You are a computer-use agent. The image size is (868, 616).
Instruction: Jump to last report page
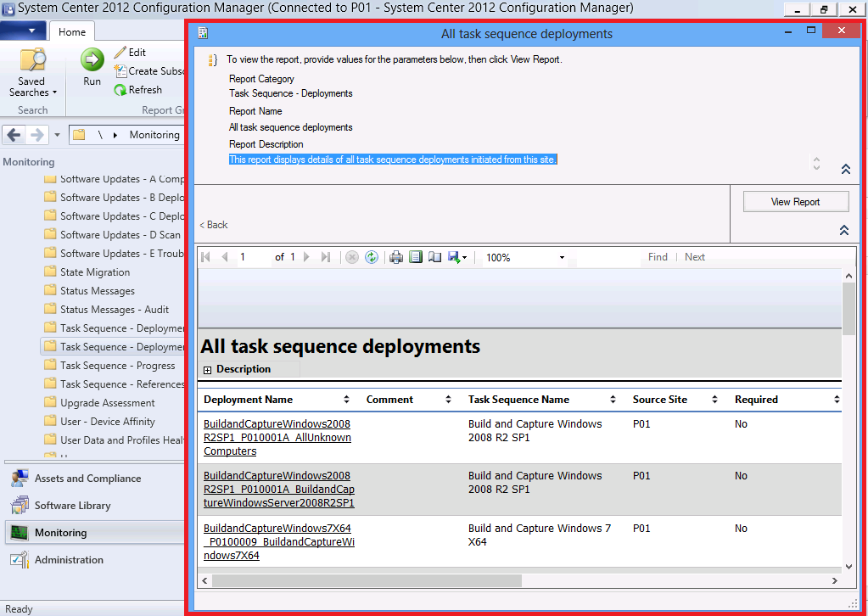pos(326,257)
